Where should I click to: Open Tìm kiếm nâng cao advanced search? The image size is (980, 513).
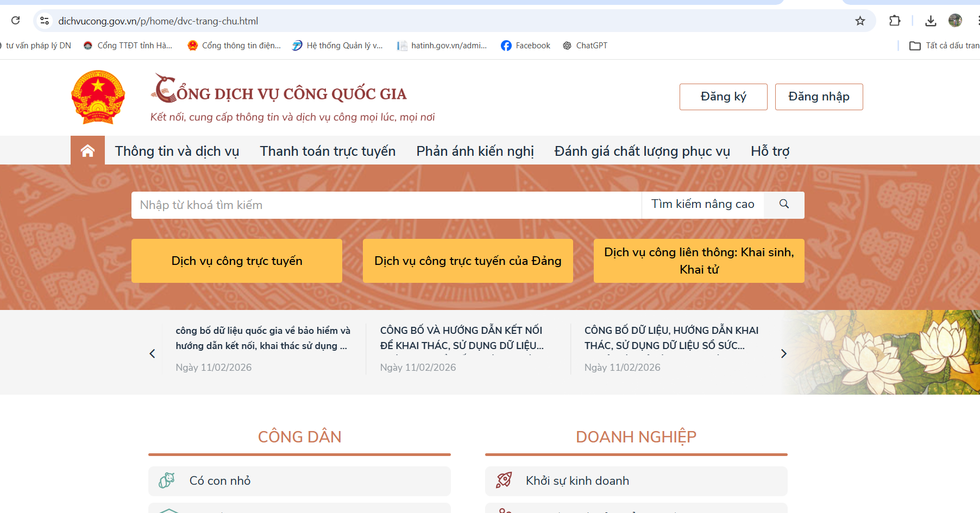click(x=702, y=204)
